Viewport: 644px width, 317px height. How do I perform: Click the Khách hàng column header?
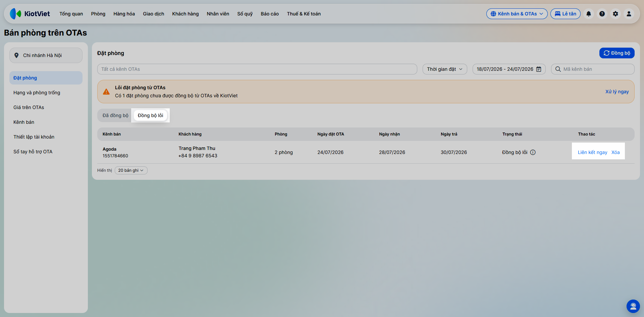click(190, 134)
